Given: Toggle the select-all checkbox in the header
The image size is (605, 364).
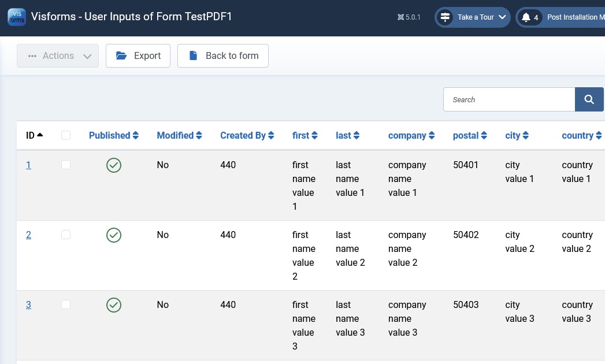Looking at the screenshot, I should click(x=66, y=135).
